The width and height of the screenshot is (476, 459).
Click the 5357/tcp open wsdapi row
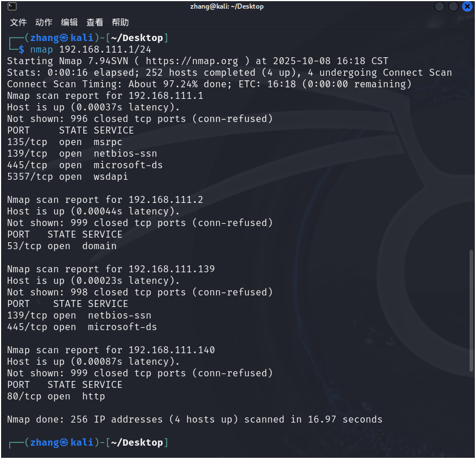coord(68,176)
